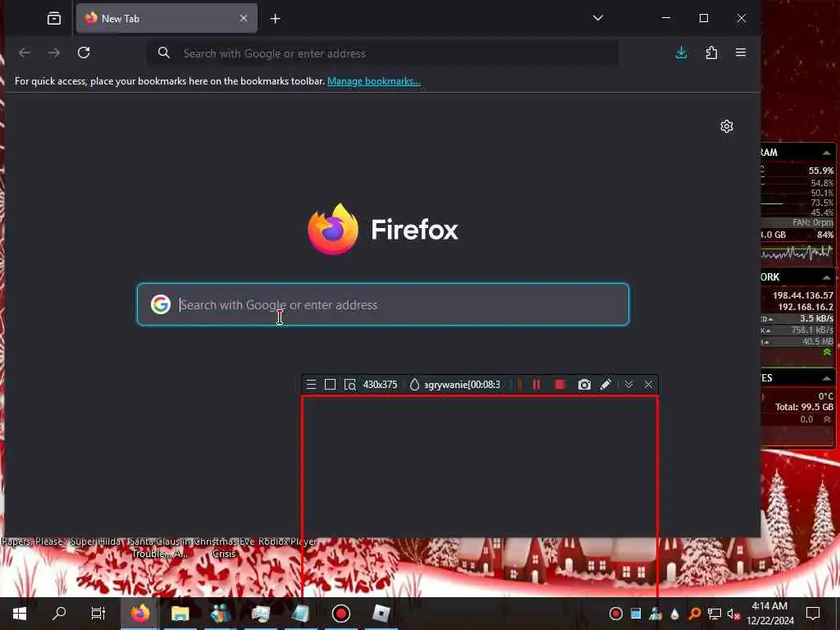
Task: Open the muted volume tray icon
Action: tap(733, 614)
